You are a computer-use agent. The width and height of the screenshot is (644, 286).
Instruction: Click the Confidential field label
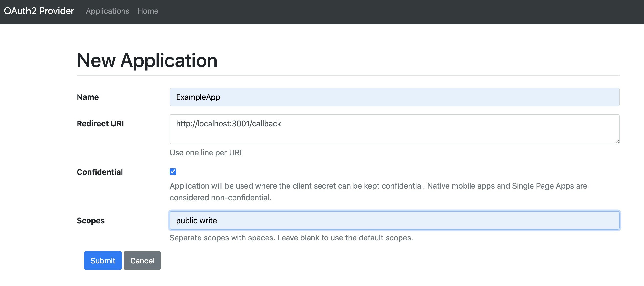(x=100, y=172)
